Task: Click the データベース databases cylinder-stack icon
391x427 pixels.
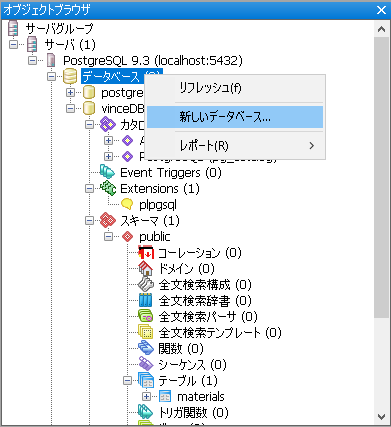Action: 70,76
